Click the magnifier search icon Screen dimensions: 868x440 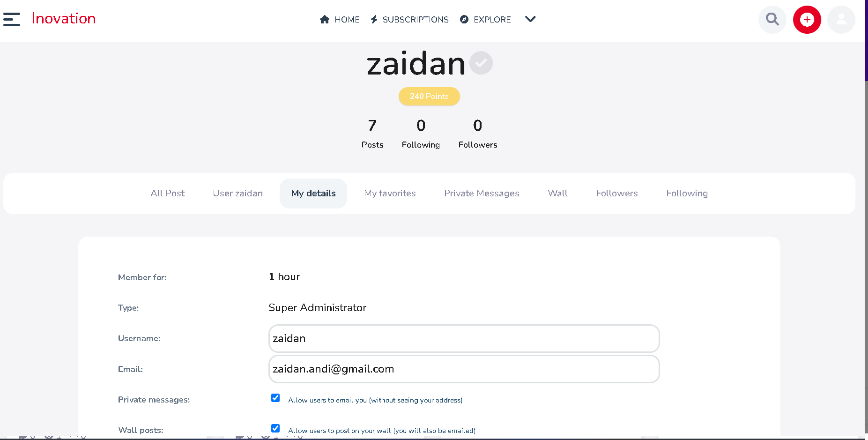[772, 20]
